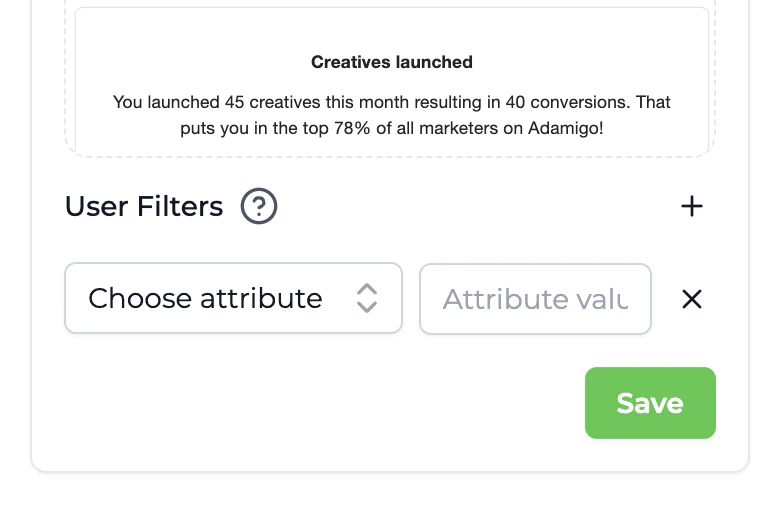
Task: Add a new user filter with plus icon
Action: [692, 207]
